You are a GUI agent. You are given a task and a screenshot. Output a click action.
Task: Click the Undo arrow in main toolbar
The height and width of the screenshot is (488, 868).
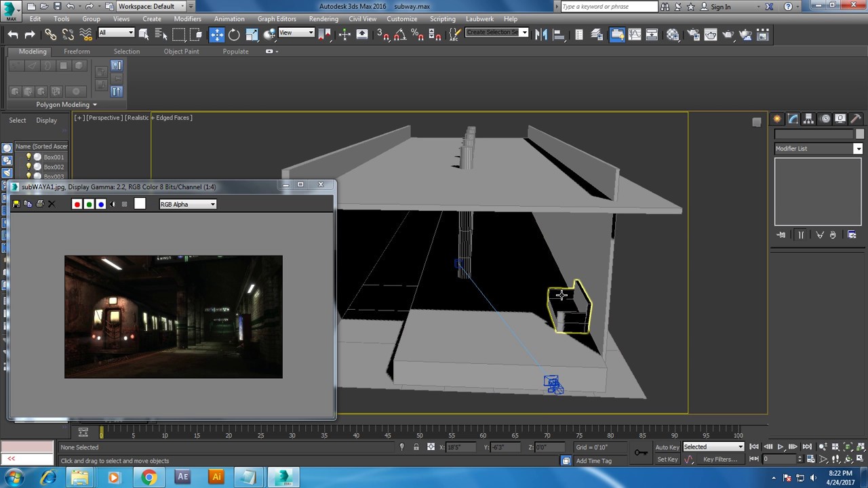pyautogui.click(x=13, y=35)
